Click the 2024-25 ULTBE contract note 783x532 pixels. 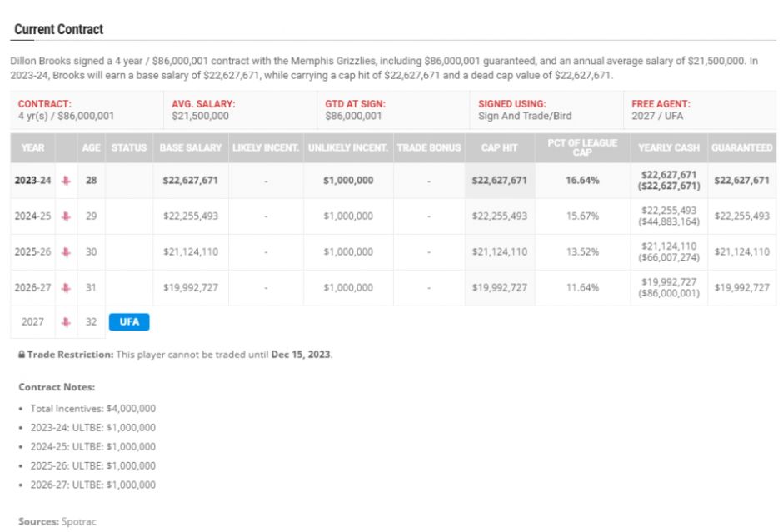coord(93,446)
